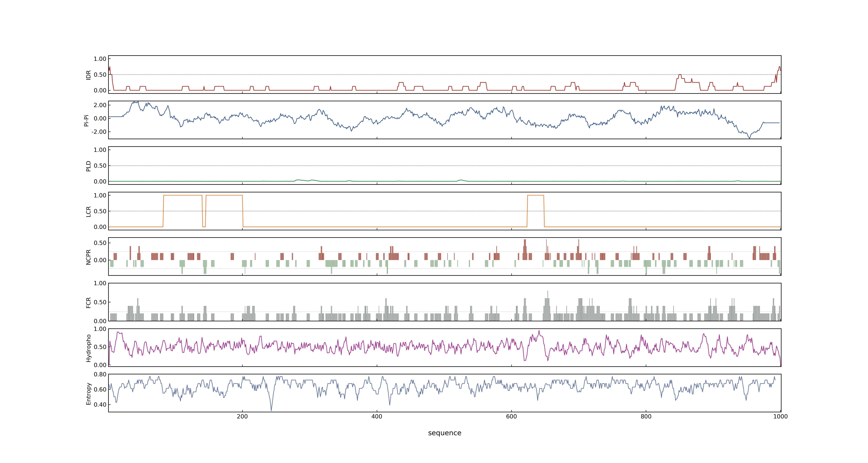Click the 600 x-axis tick label
The width and height of the screenshot is (868, 463).
(x=511, y=416)
